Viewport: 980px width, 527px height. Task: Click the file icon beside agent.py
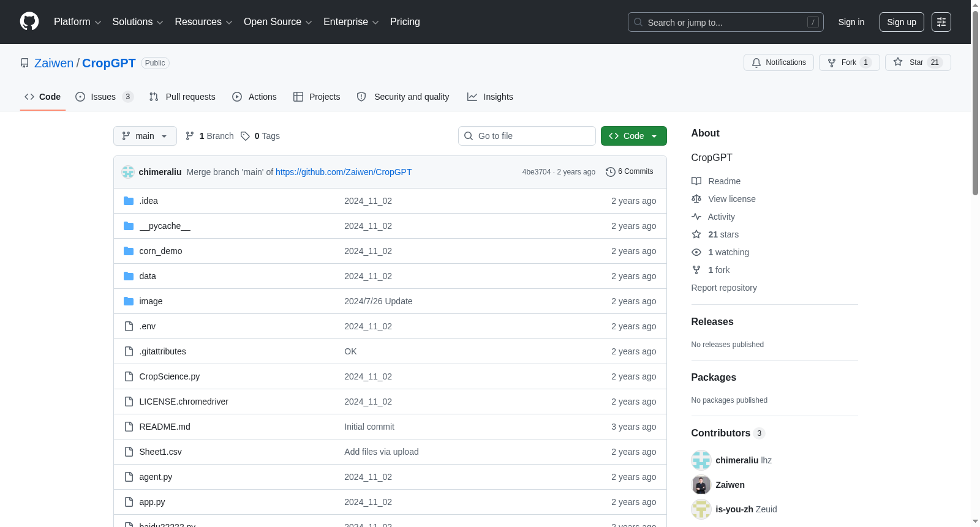[x=129, y=477]
